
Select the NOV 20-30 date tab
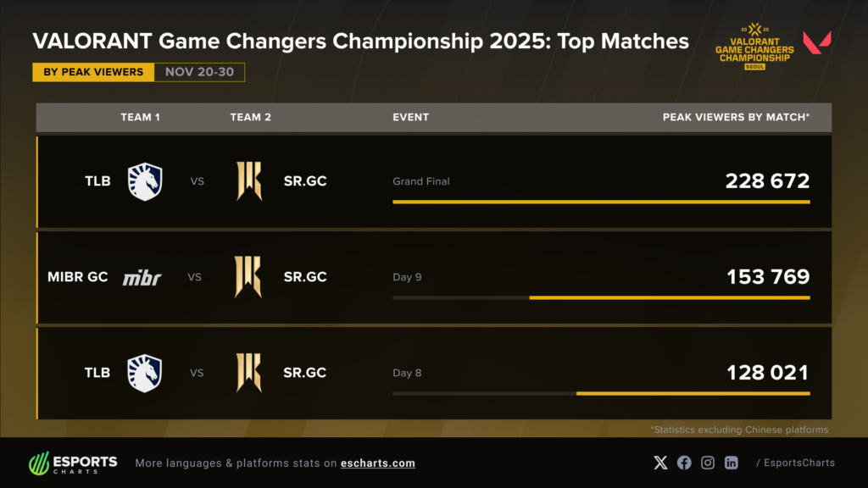199,72
